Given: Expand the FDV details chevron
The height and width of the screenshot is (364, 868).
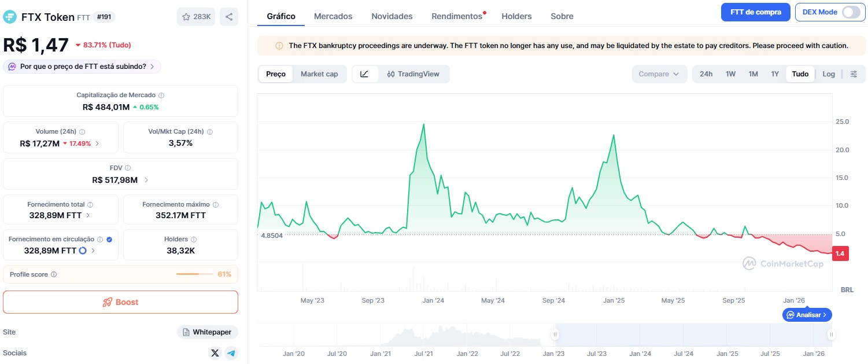Looking at the screenshot, I should tap(146, 180).
